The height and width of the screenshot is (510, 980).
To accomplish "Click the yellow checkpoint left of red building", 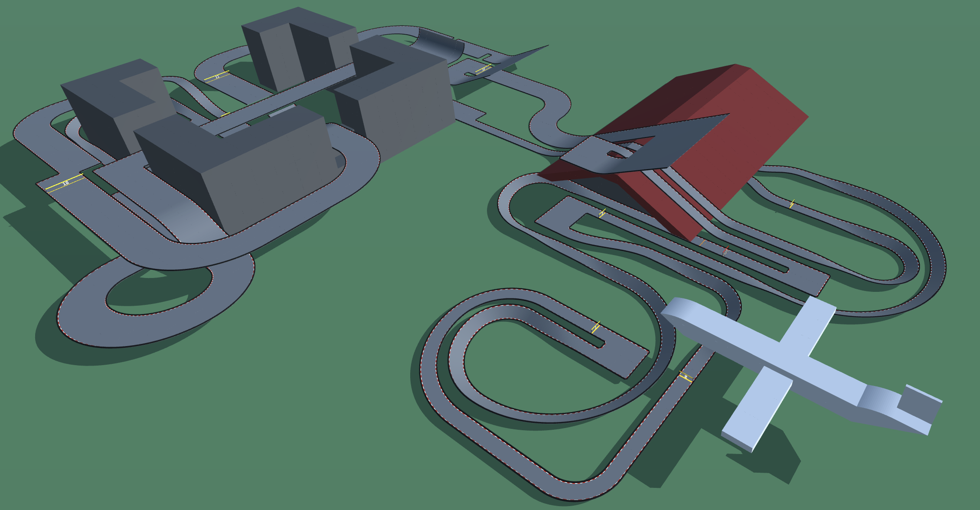I will click(x=602, y=213).
